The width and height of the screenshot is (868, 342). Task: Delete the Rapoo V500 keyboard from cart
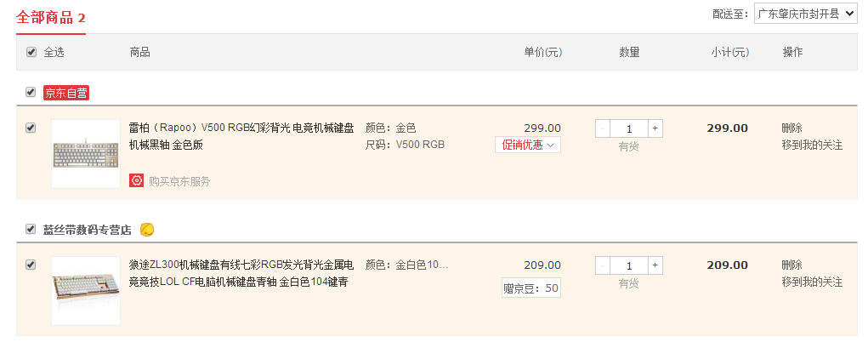(791, 128)
